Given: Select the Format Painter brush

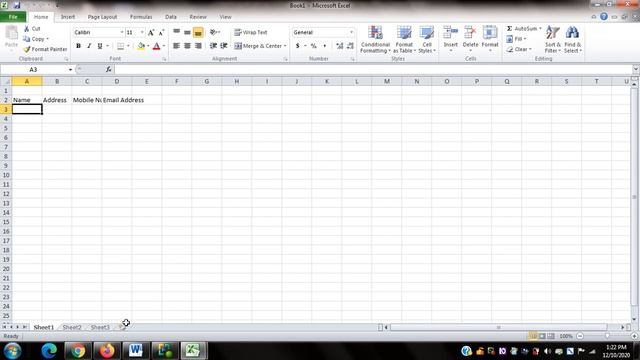Looking at the screenshot, I should tap(27, 49).
